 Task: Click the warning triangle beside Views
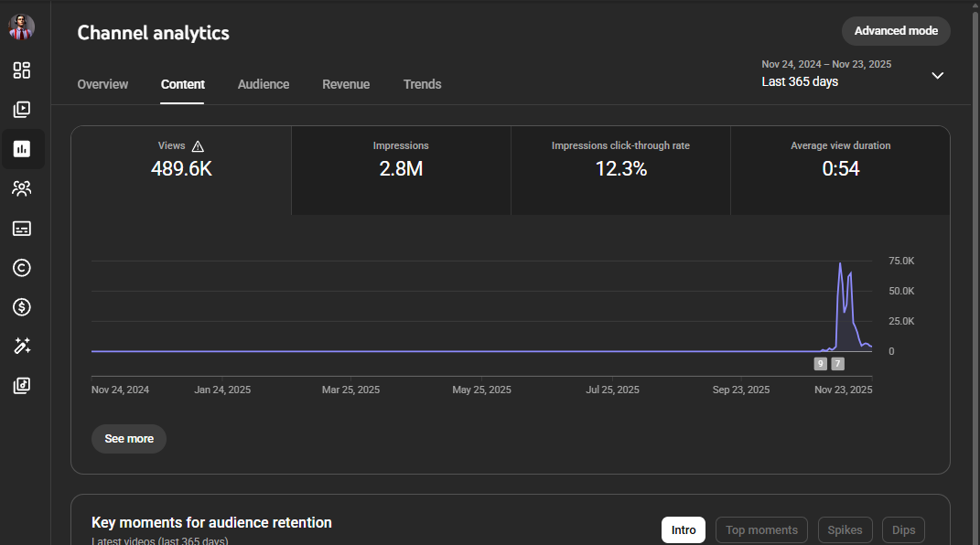198,146
